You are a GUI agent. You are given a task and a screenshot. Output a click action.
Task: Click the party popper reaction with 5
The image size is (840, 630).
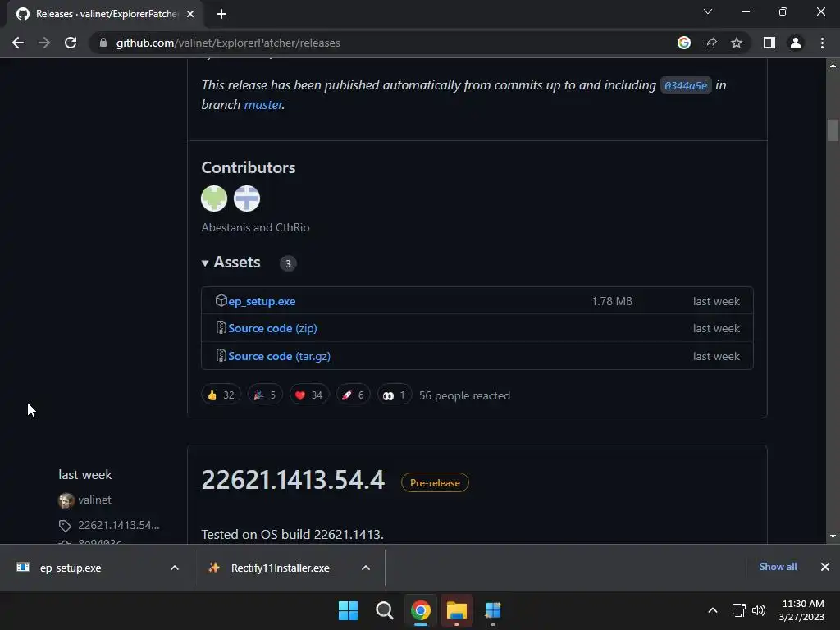pyautogui.click(x=265, y=395)
